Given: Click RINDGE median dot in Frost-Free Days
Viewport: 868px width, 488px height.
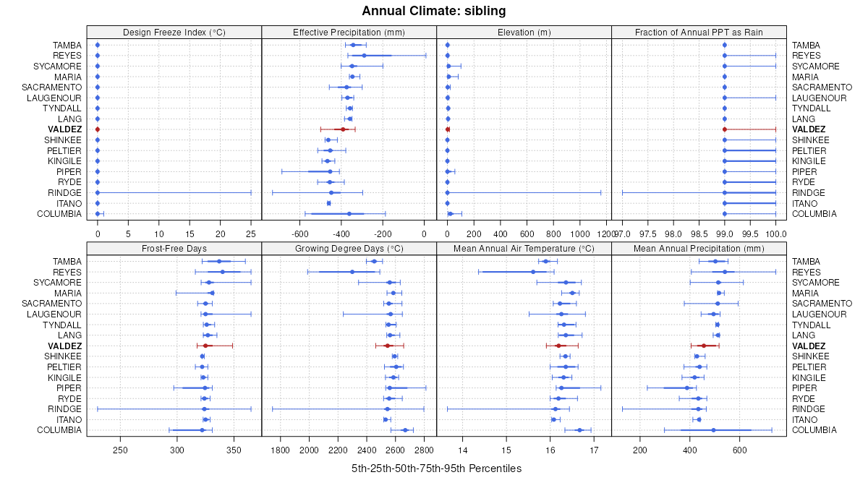Looking at the screenshot, I should point(205,409).
